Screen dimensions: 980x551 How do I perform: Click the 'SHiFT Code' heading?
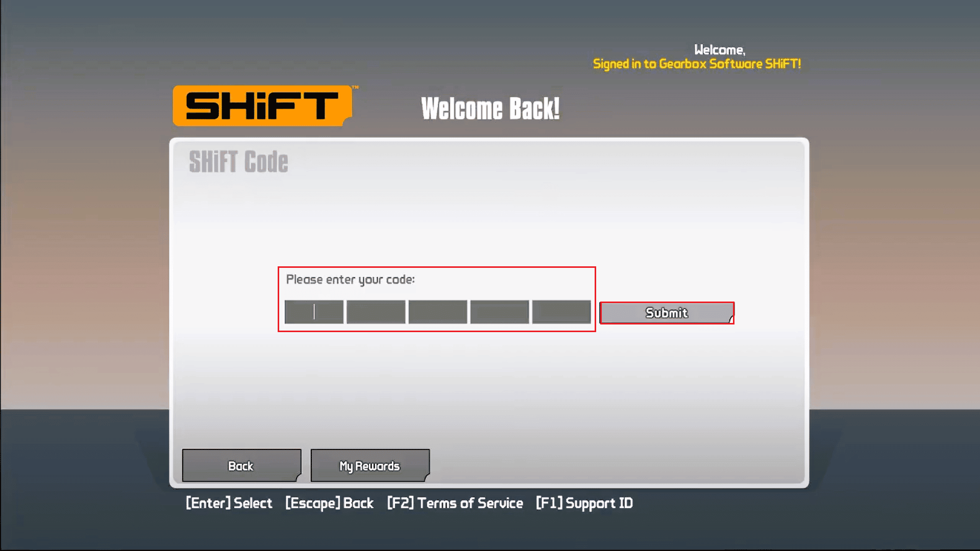point(238,162)
